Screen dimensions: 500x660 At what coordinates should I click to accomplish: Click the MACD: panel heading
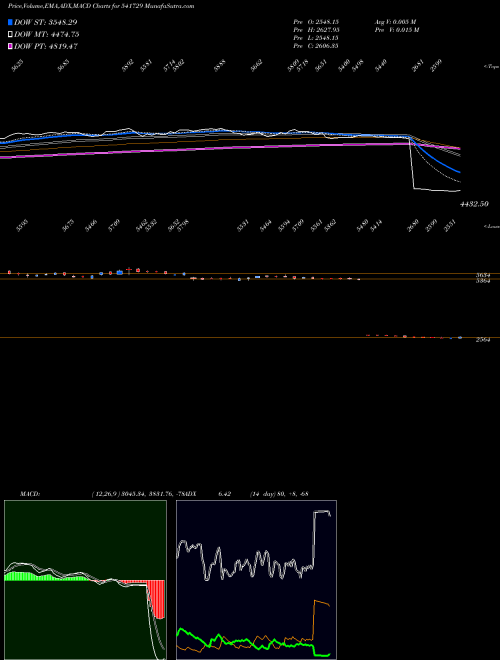(x=30, y=494)
